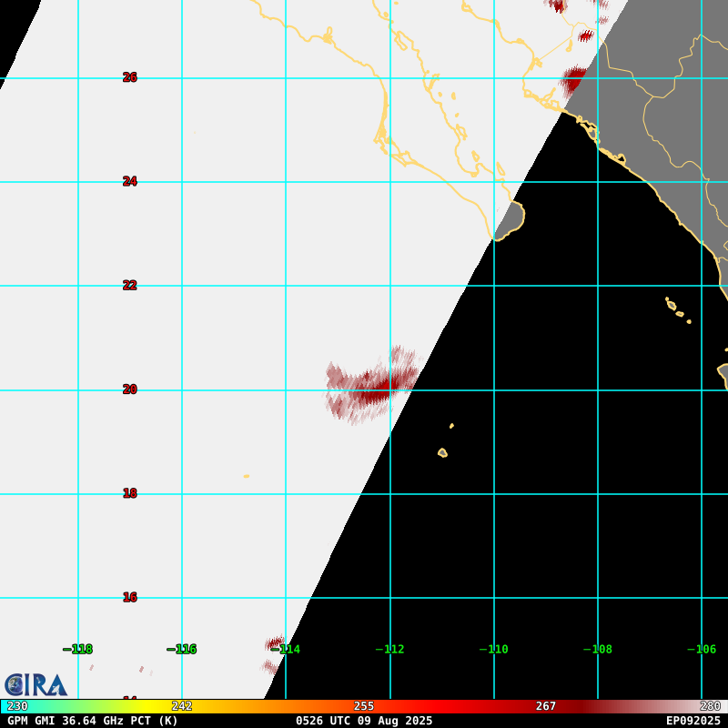
Task: Click the 22 latitude label
Action: (130, 285)
